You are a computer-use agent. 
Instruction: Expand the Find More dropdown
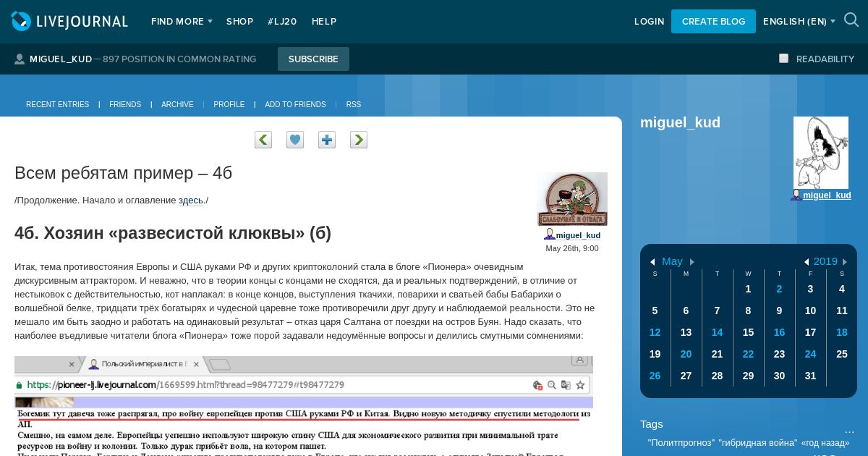tap(182, 22)
